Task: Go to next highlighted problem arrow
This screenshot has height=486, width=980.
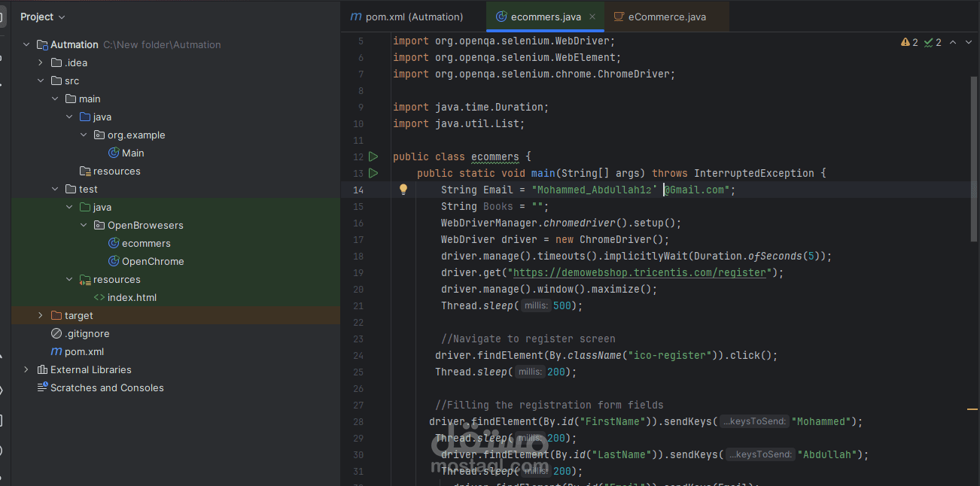Action: pos(969,42)
